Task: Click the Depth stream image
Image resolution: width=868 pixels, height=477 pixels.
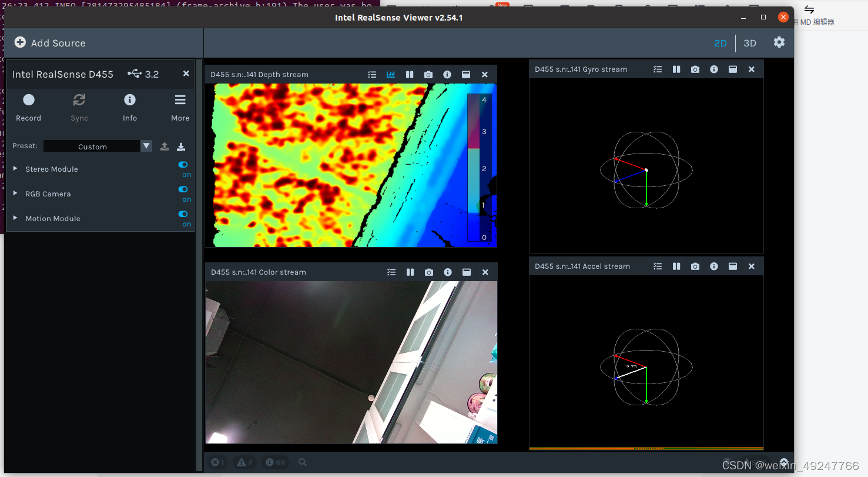Action: [351, 165]
